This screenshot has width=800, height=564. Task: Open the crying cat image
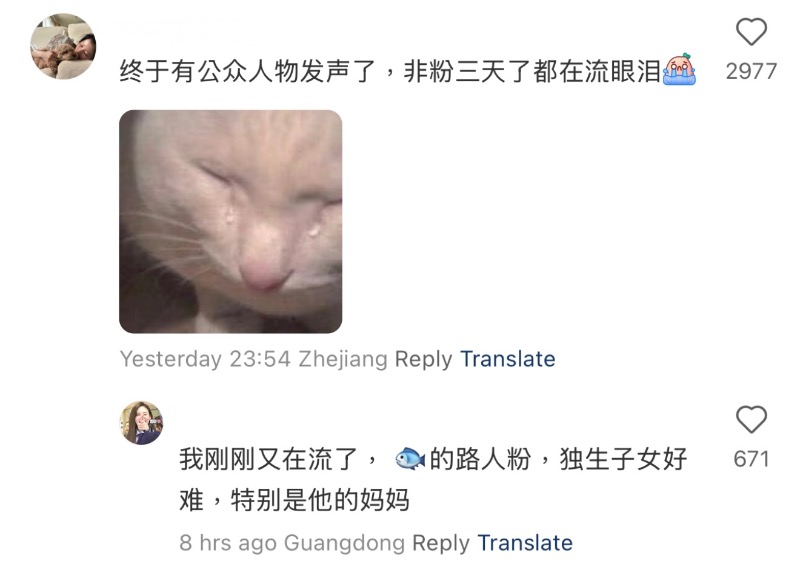tap(231, 222)
